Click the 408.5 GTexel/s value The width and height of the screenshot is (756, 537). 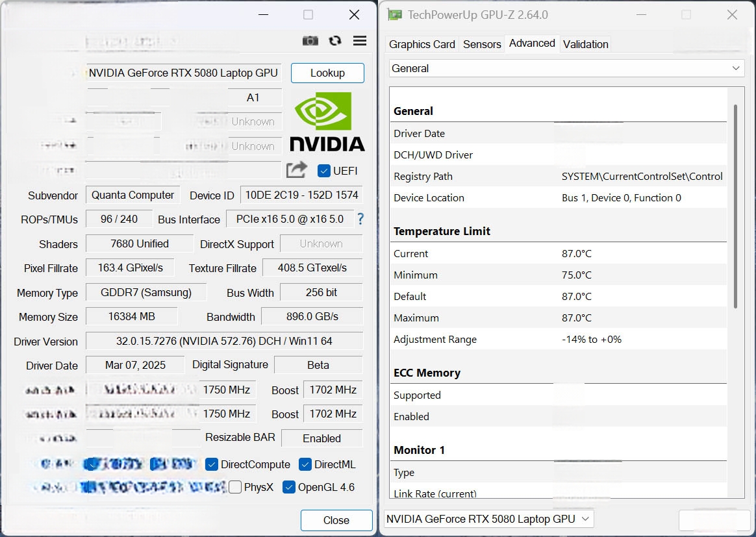[312, 268]
